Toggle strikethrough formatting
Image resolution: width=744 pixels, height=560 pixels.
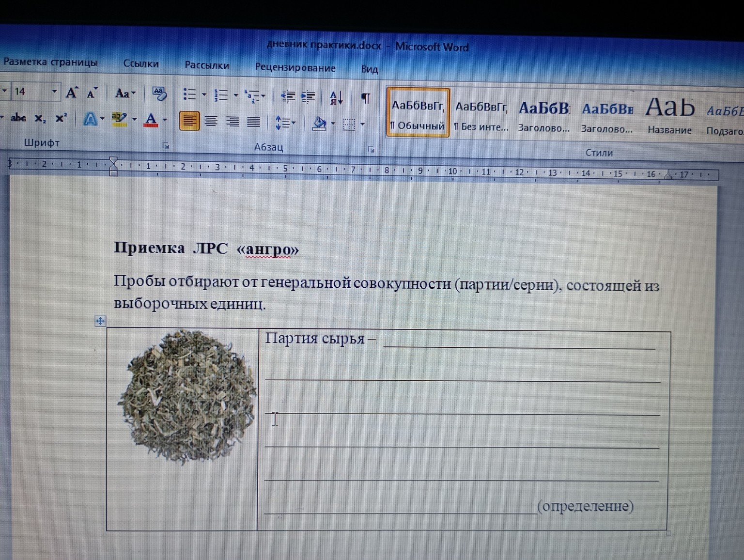click(x=18, y=118)
